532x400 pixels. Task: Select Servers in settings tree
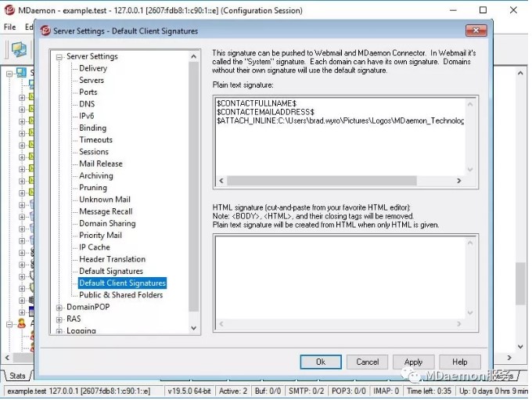click(x=92, y=80)
